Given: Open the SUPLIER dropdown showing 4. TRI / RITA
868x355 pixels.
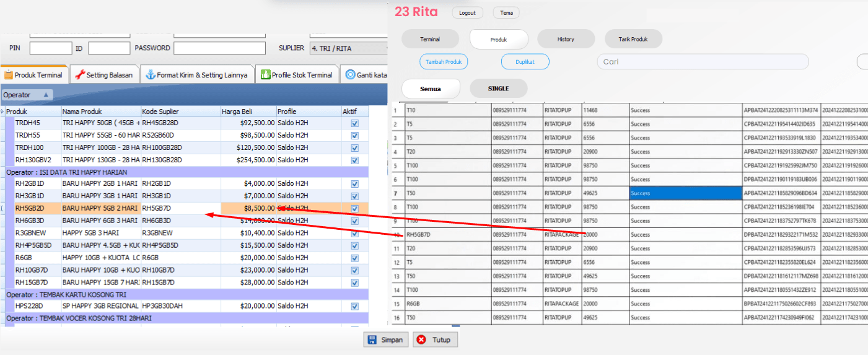Looking at the screenshot, I should point(349,48).
